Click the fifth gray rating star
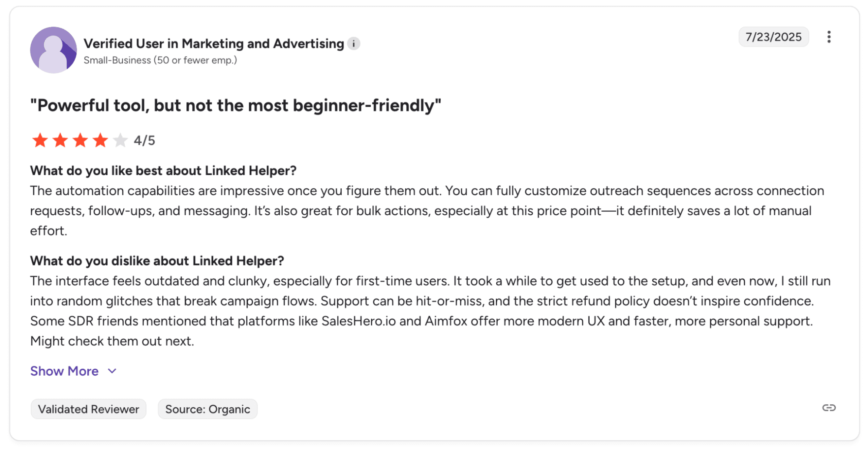The image size is (868, 449). 120,140
